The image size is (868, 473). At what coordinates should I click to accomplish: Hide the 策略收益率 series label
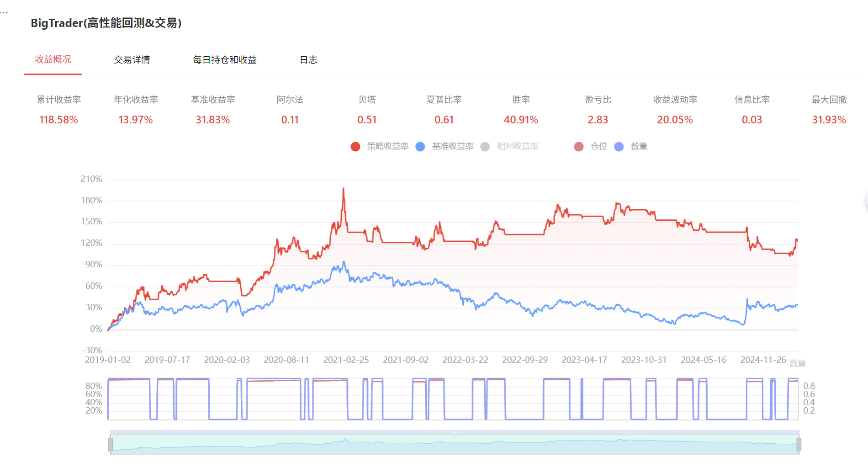pos(388,146)
